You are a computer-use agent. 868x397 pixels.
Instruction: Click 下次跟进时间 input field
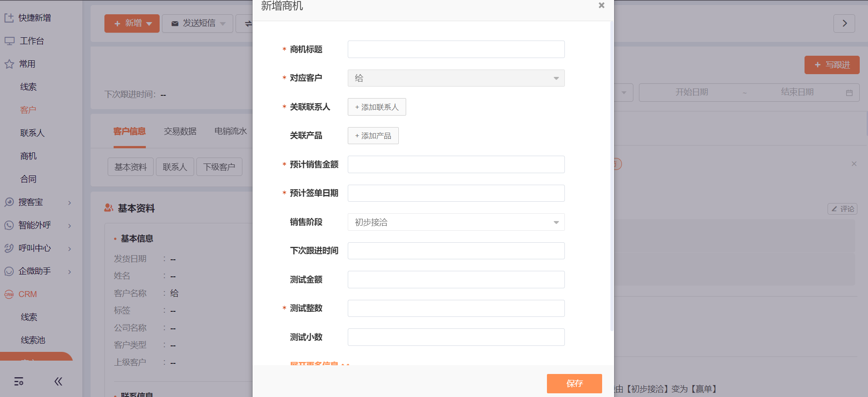click(x=456, y=251)
